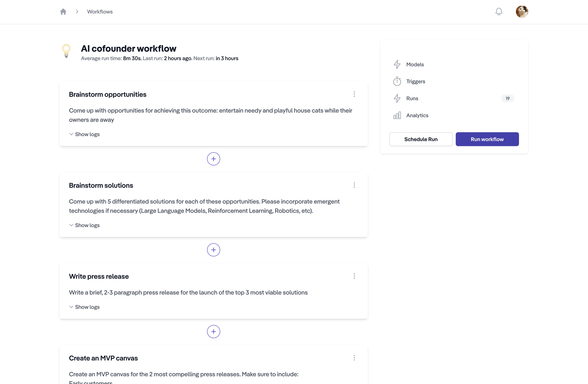Open the notifications bell
This screenshot has height=384, width=588.
tap(499, 12)
